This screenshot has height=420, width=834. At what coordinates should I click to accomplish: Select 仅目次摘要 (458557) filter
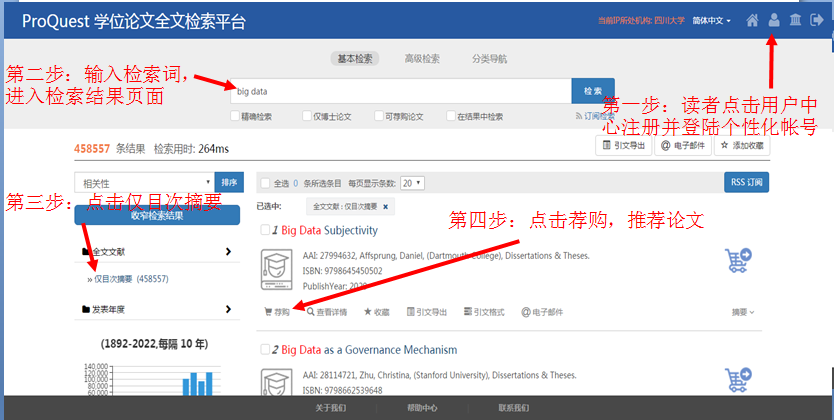131,279
